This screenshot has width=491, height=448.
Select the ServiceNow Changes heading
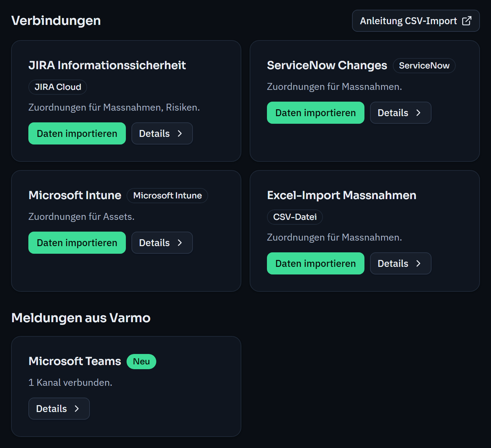(327, 65)
